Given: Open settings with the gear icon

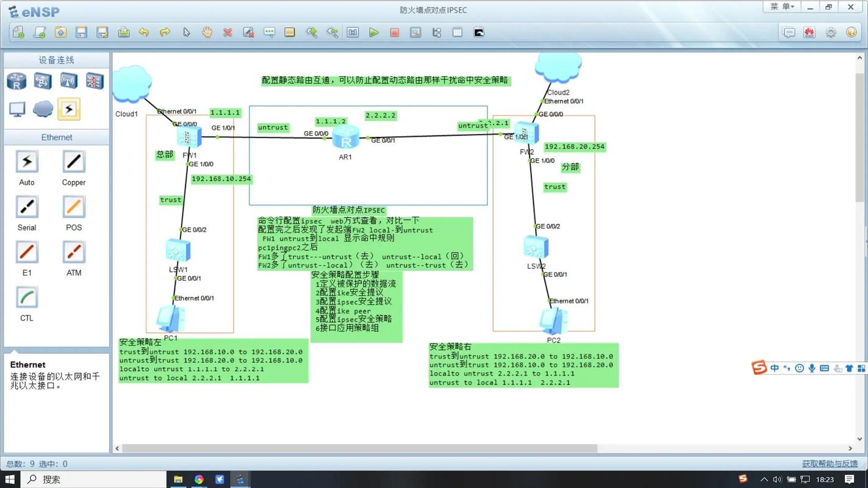Looking at the screenshot, I should coord(831,32).
